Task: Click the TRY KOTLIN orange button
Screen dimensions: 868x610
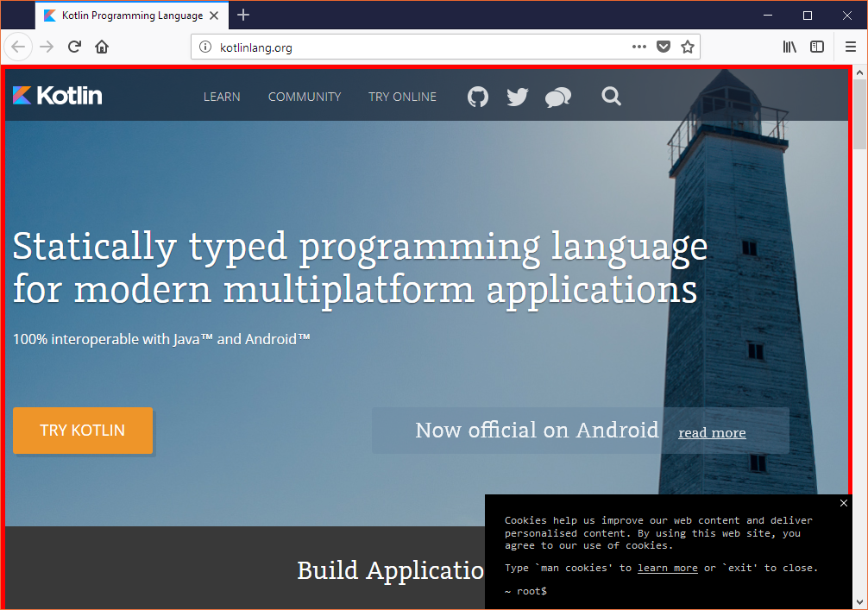Action: [83, 431]
